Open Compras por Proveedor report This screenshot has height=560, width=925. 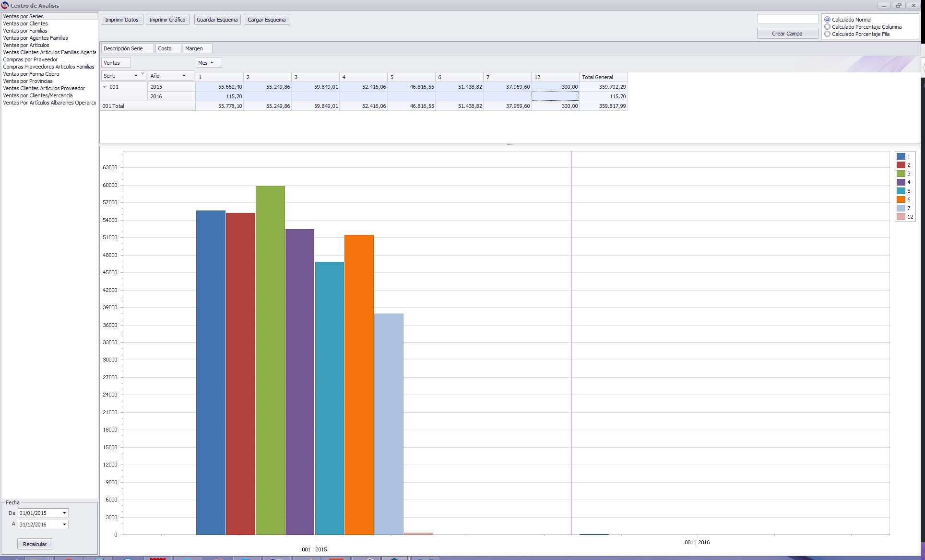coord(30,59)
